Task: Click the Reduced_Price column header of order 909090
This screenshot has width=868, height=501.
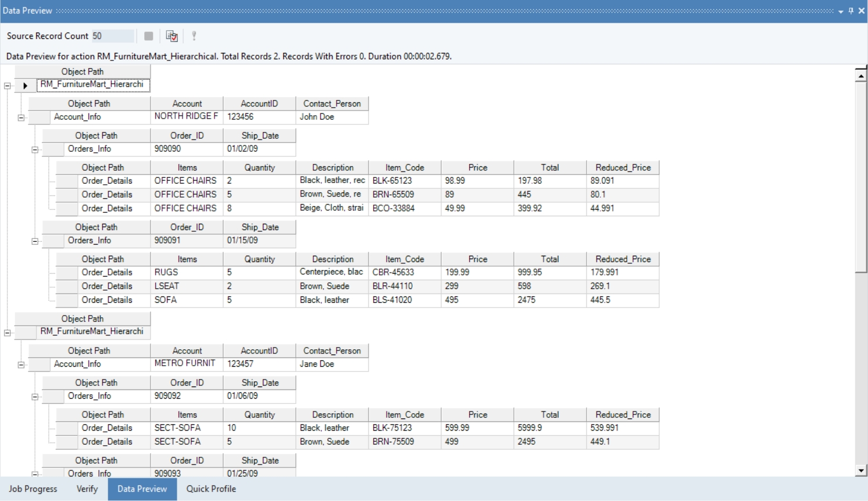Action: (x=623, y=167)
